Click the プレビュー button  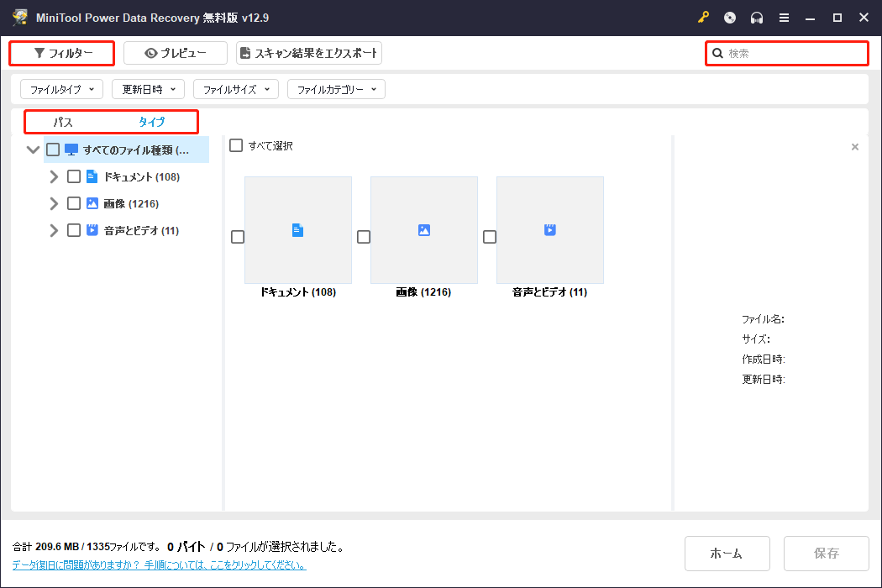pyautogui.click(x=176, y=53)
